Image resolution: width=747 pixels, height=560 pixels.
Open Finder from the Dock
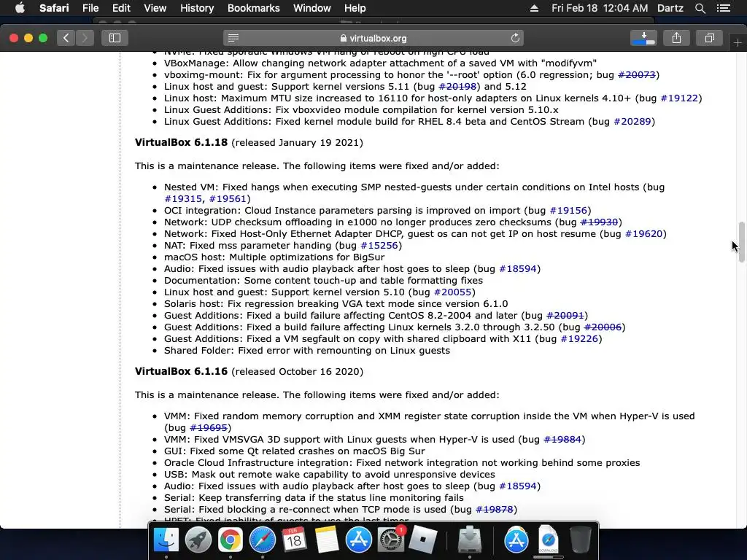pos(166,540)
